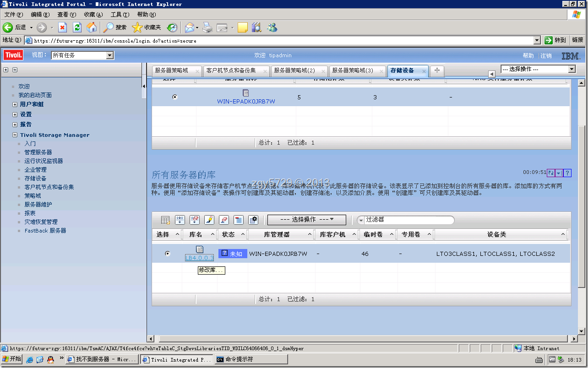588x368 pixels.
Task: Select radio button for library LB4.0.0.3 row
Action: coord(167,253)
